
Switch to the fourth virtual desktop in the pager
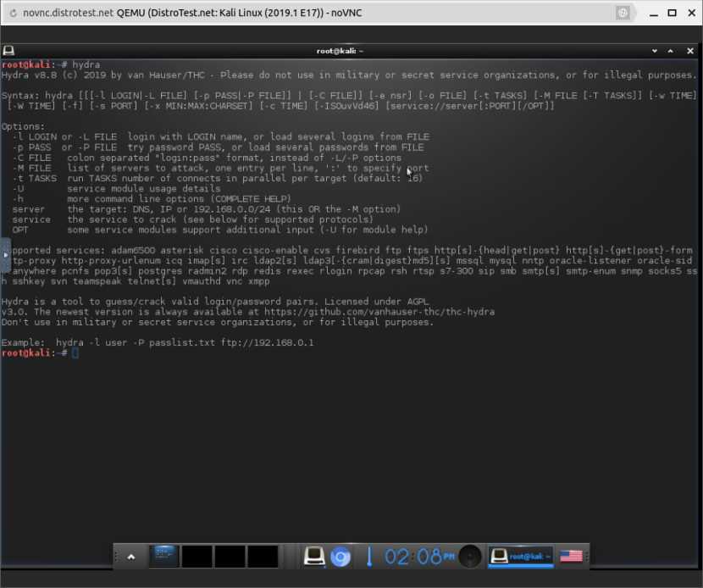[263, 557]
